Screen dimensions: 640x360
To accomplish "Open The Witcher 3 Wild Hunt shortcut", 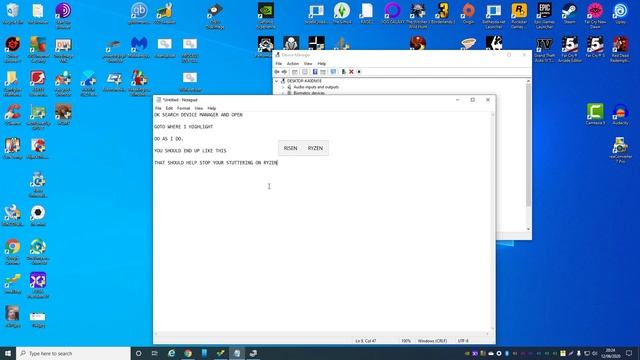I will click(x=418, y=16).
